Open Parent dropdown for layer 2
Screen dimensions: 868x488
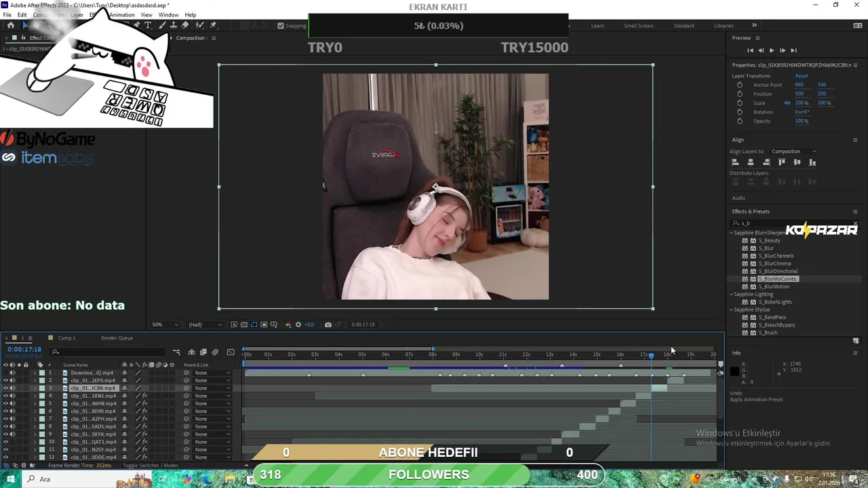tap(212, 380)
